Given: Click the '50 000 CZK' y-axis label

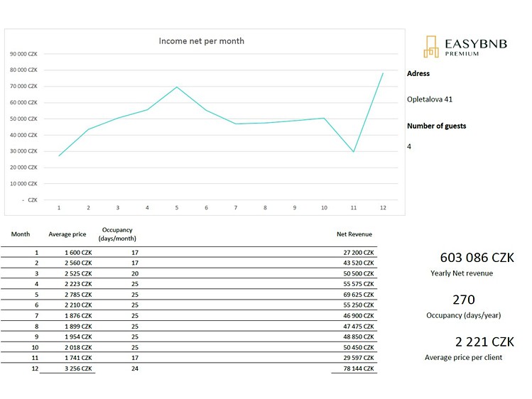Looking at the screenshot, I should pyautogui.click(x=23, y=119).
